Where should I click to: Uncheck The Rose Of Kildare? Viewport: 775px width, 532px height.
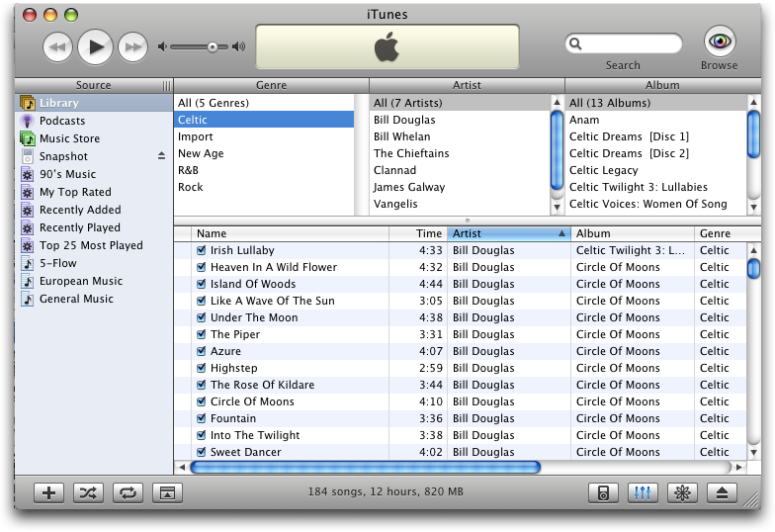tap(202, 385)
